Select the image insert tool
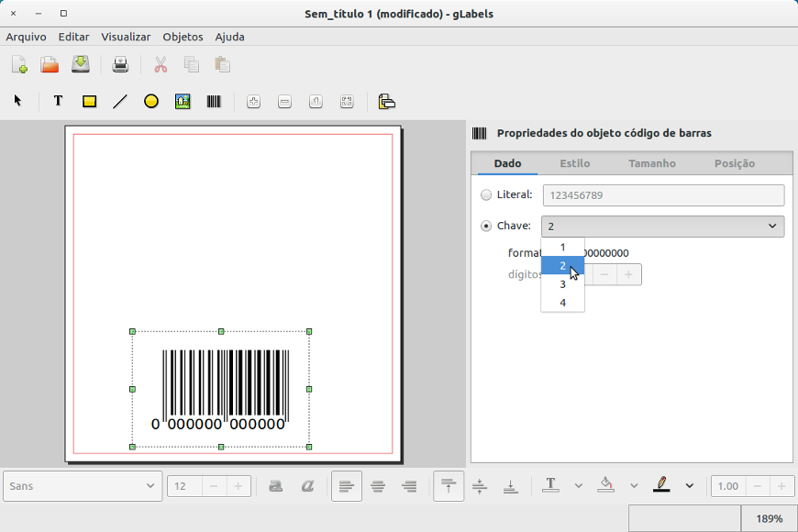Viewport: 798px width, 532px height. pos(183,101)
